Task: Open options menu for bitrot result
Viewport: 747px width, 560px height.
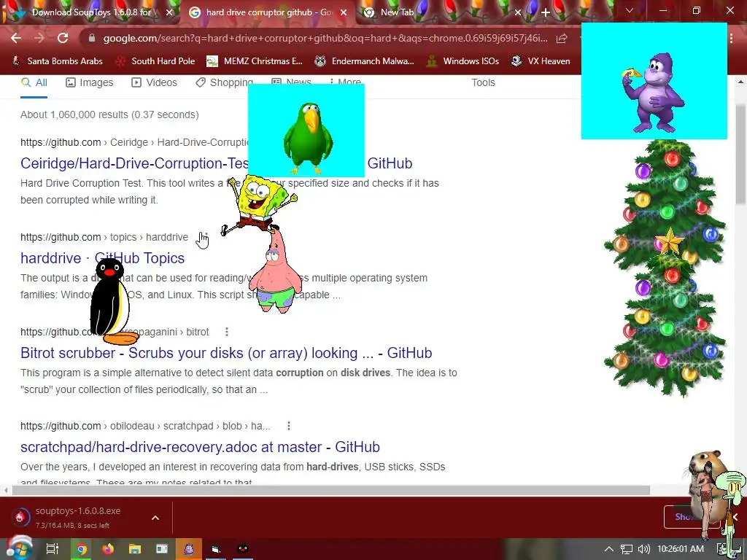Action: [227, 332]
